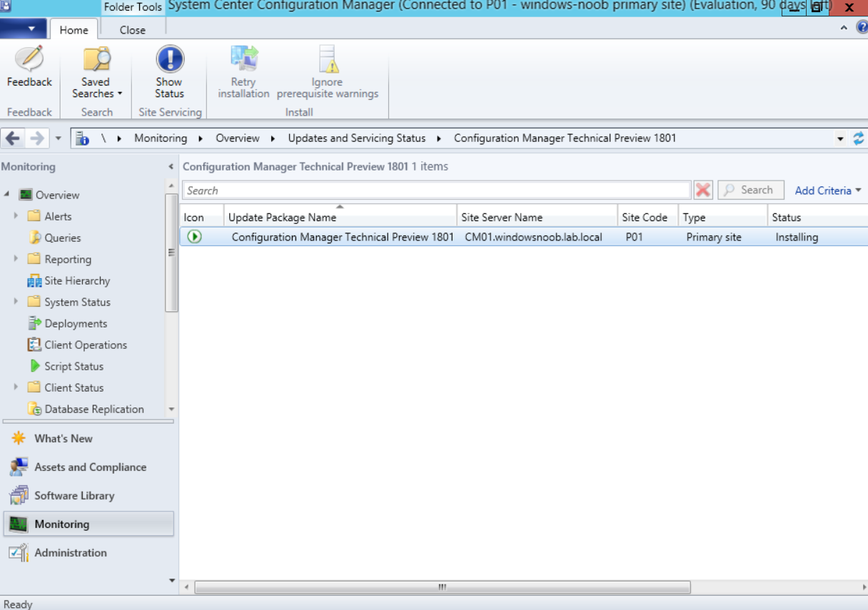Click the green installing status icon
The height and width of the screenshot is (610, 868).
point(194,237)
